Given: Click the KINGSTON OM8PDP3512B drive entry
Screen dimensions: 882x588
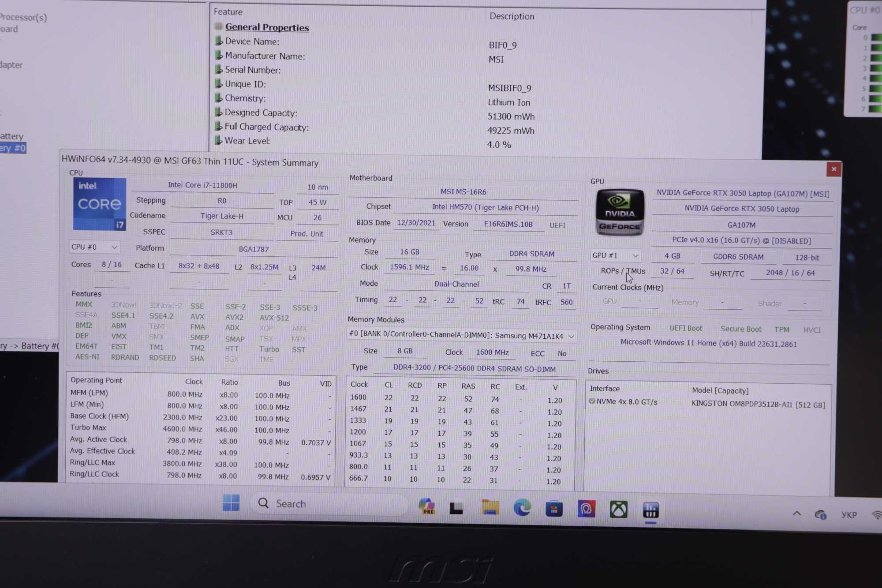Looking at the screenshot, I should pyautogui.click(x=758, y=404).
